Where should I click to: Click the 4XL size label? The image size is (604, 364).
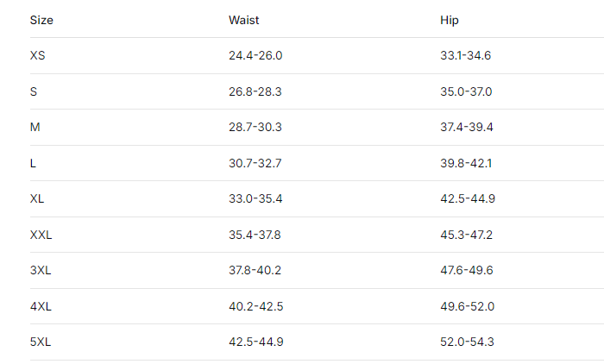[x=41, y=306]
